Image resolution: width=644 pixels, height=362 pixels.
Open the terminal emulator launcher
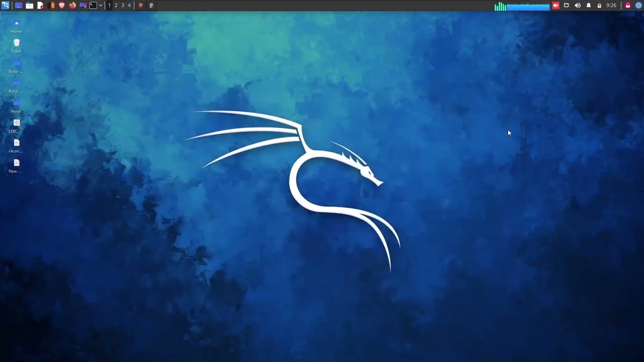[93, 6]
